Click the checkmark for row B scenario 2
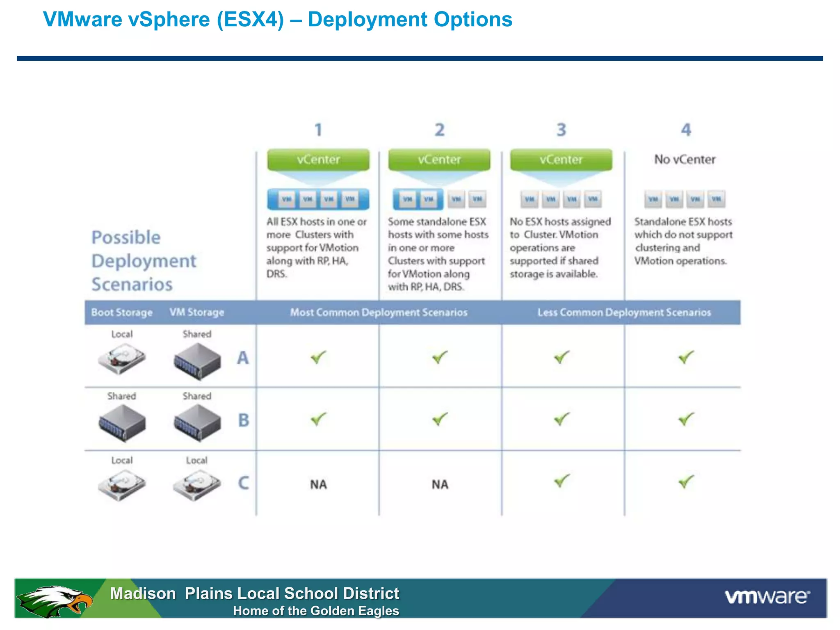Image resolution: width=840 pixels, height=630 pixels. point(440,419)
